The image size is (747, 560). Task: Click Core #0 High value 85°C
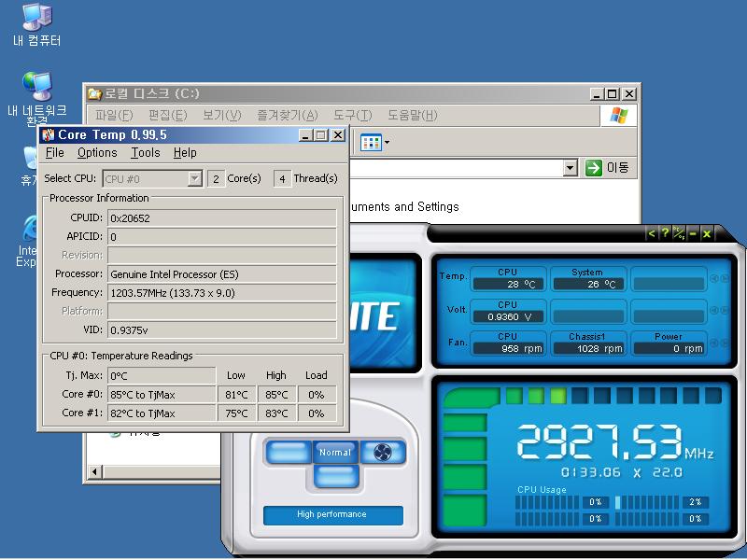(276, 395)
